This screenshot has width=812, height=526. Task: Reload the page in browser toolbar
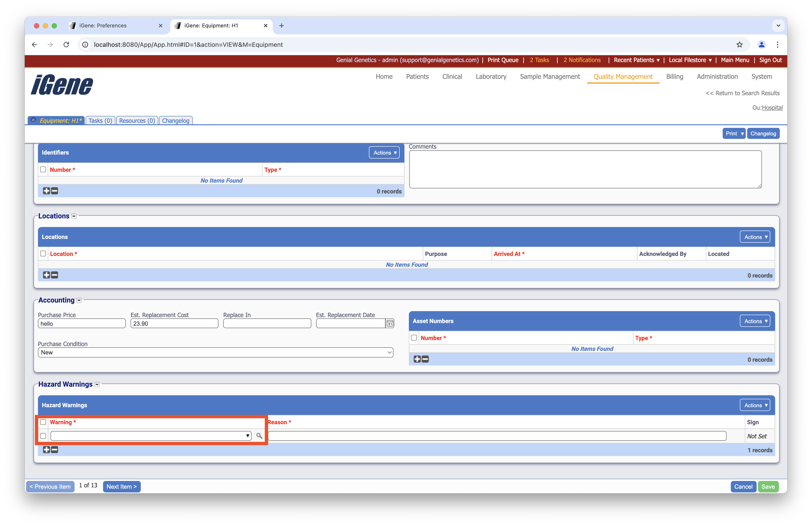[66, 45]
